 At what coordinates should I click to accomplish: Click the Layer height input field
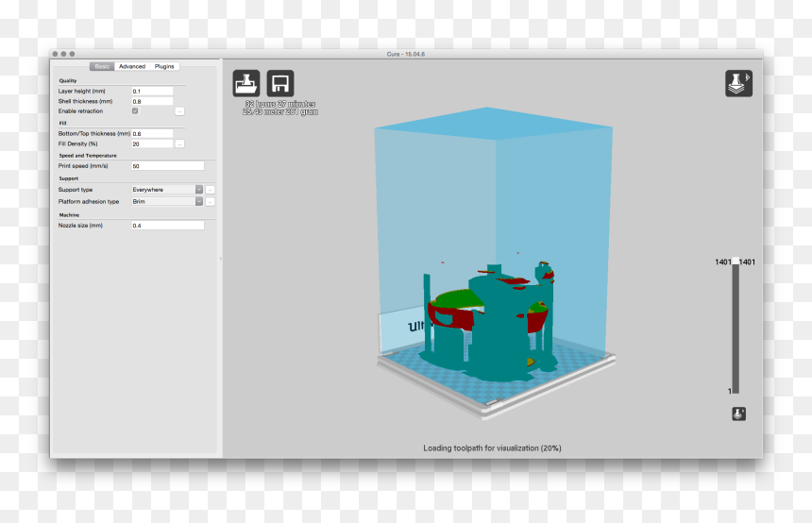152,92
